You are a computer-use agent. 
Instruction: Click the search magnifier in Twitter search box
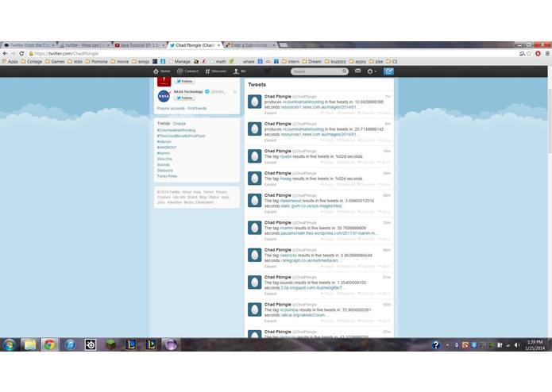pyautogui.click(x=344, y=71)
